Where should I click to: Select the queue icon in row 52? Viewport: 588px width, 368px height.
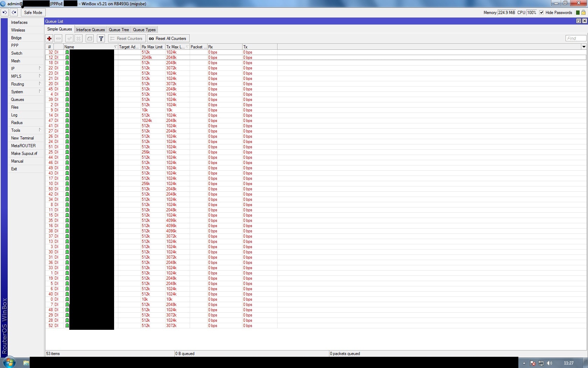[67, 326]
